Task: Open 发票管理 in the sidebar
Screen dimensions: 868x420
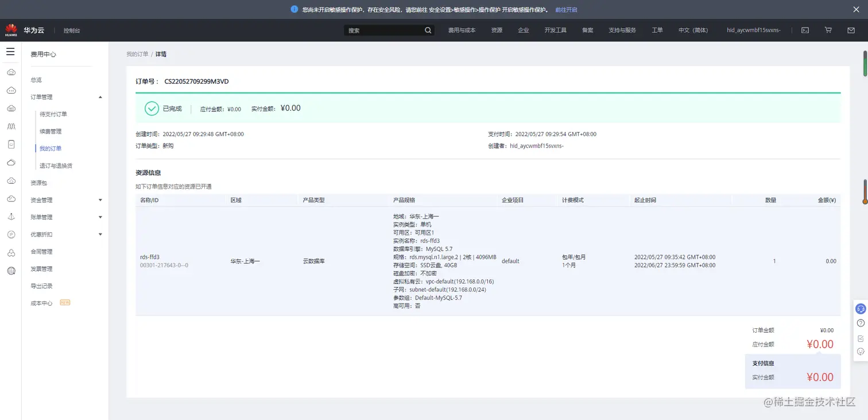Action: click(41, 269)
